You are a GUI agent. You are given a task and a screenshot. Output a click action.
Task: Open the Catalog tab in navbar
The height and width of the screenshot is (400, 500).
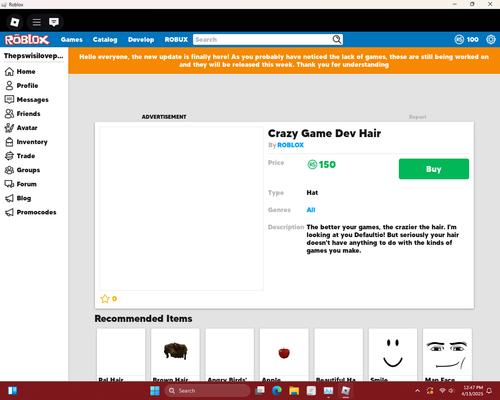[x=105, y=40]
